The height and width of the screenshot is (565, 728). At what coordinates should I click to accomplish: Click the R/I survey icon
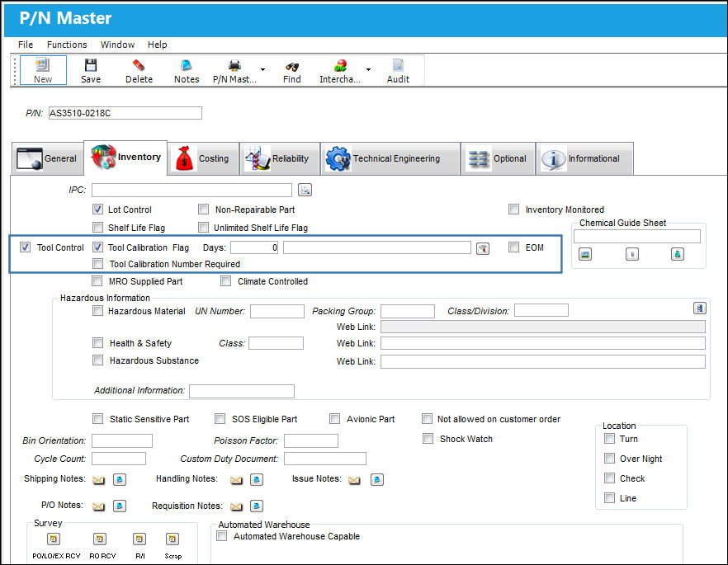139,539
